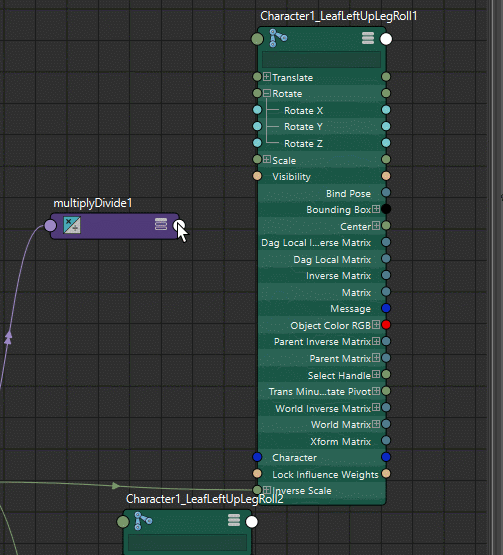Click LeafLeftUpLegRoll2 node filter field
The width and height of the screenshot is (503, 555).
pos(187,543)
